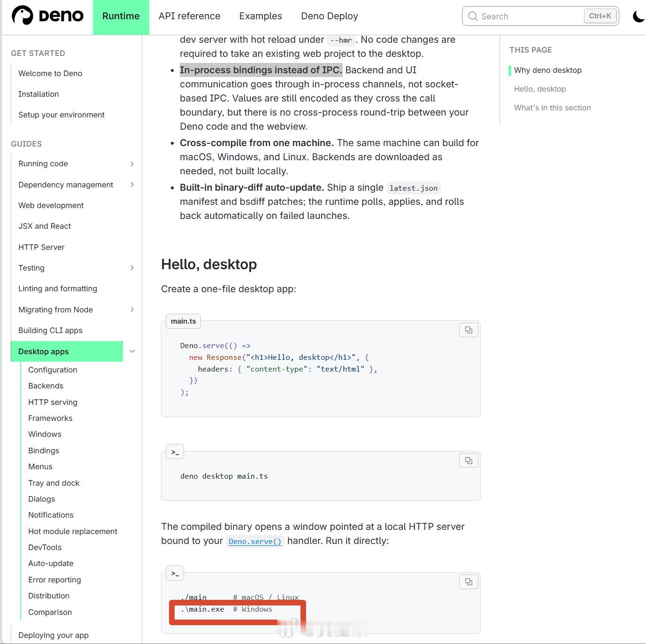Image resolution: width=646 pixels, height=644 pixels.
Task: Click the Dependency management sidebar label
Action: click(66, 185)
